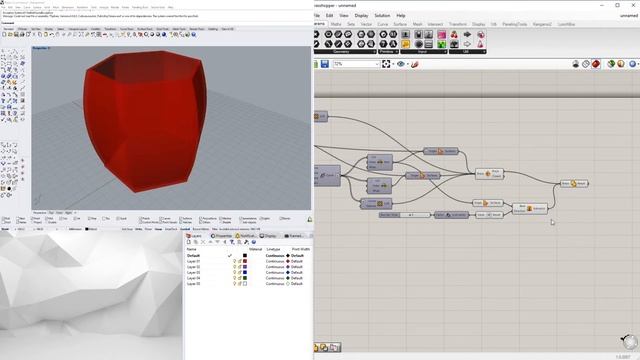Toggle Layer 03 lock icon
Image resolution: width=640 pixels, height=360 pixels.
tap(240, 272)
